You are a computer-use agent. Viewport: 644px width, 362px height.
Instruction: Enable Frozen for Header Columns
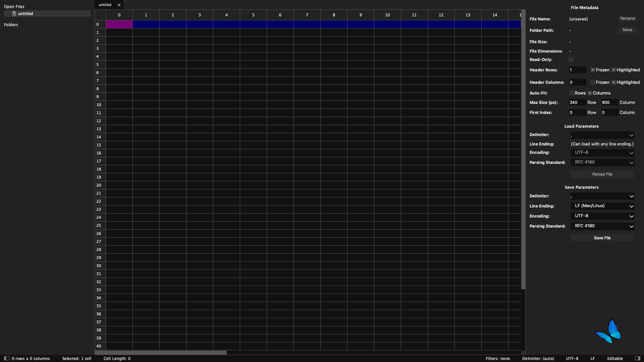coord(593,82)
